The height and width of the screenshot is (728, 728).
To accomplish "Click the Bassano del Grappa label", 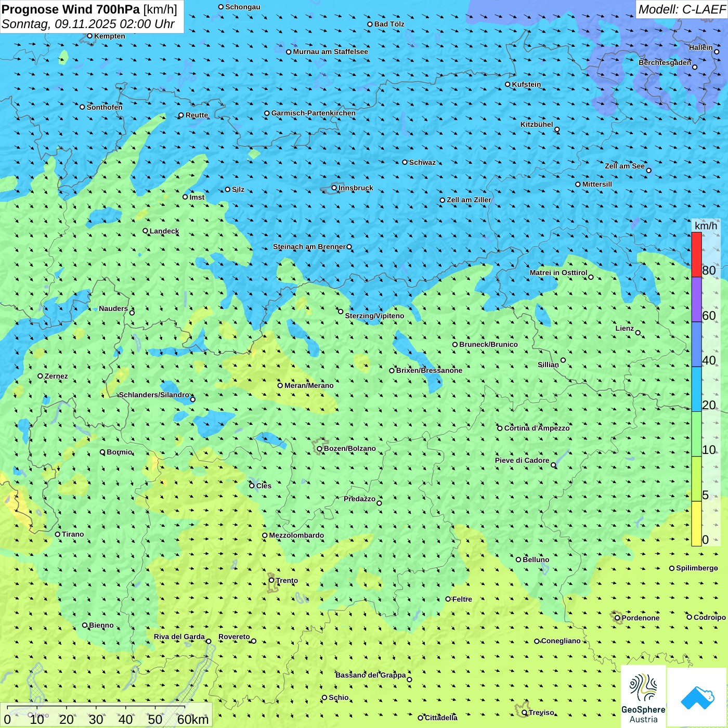I will point(371,675).
